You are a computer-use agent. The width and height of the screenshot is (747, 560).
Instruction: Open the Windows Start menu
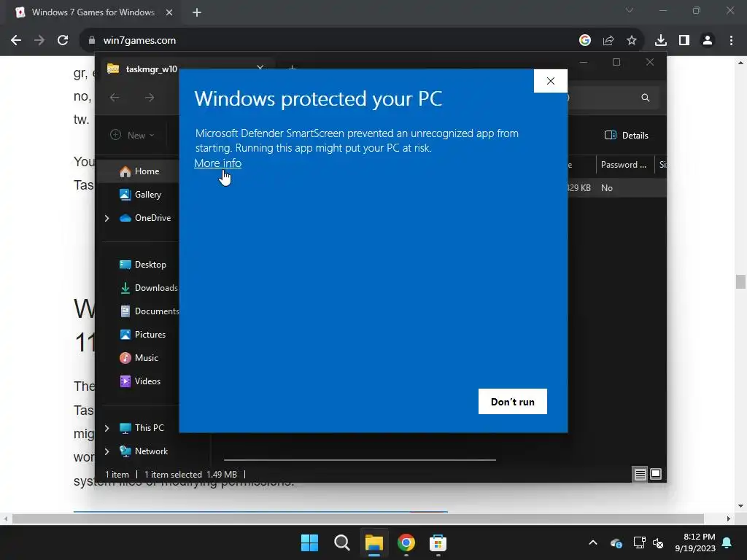click(309, 542)
